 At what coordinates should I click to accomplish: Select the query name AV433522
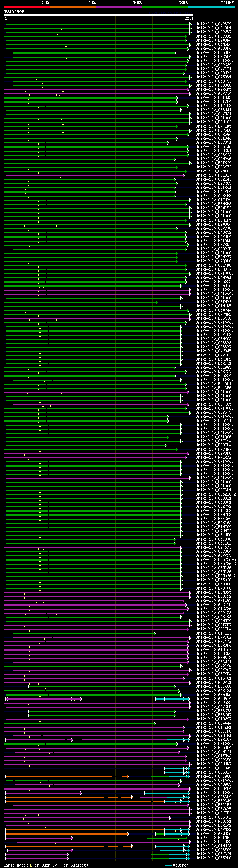(14, 12)
